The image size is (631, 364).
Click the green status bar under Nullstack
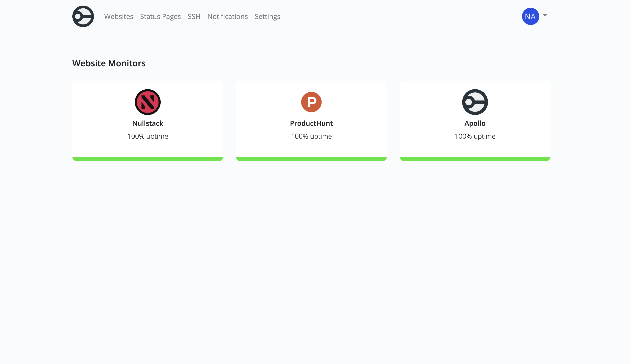(x=148, y=159)
